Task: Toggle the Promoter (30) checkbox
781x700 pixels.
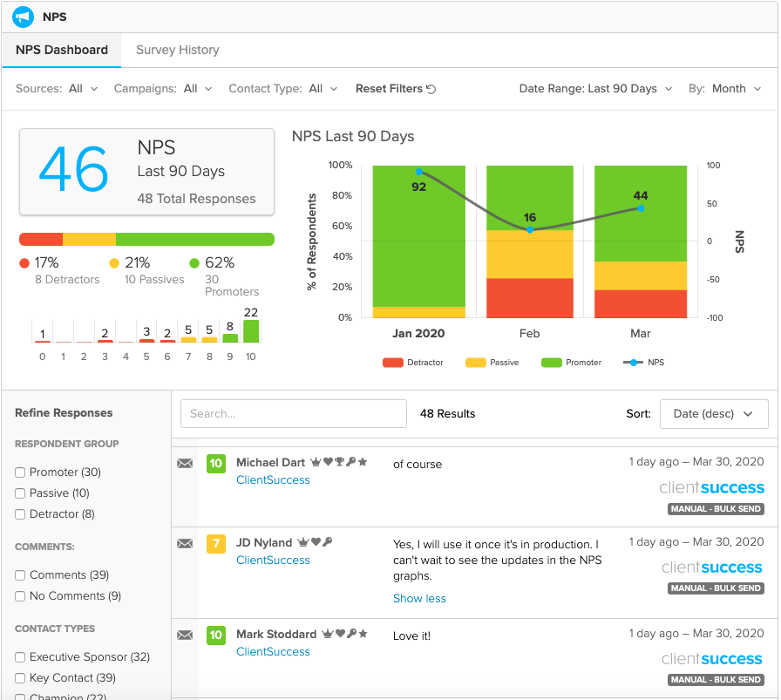Action: click(20, 472)
